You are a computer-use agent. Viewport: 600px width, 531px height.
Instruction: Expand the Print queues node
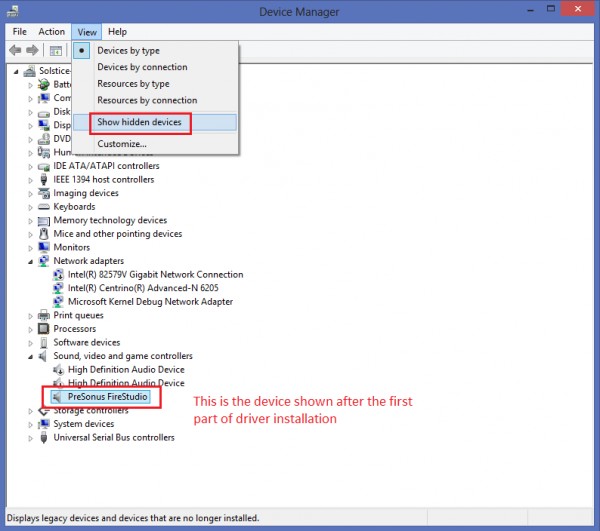(x=30, y=316)
